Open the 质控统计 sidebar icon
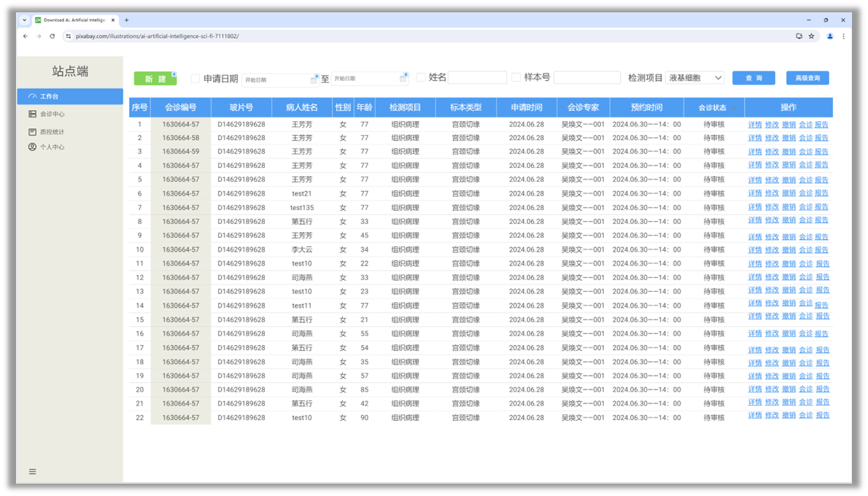Viewport: 868px width, 496px height. click(x=32, y=132)
